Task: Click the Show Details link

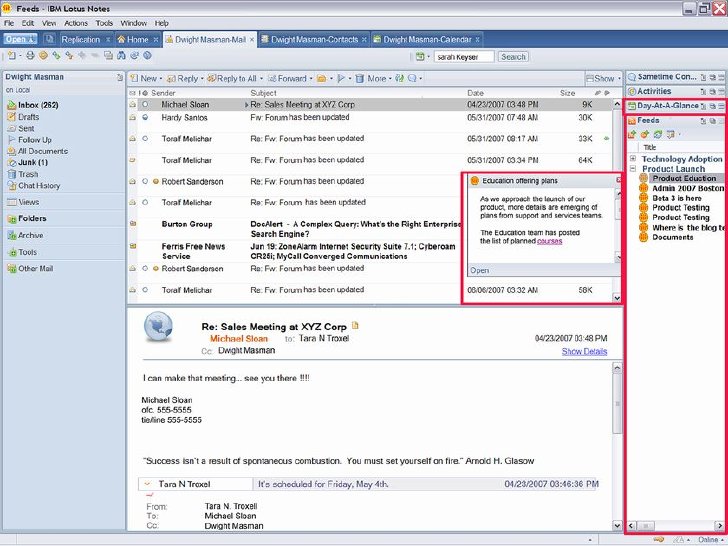Action: [x=584, y=351]
